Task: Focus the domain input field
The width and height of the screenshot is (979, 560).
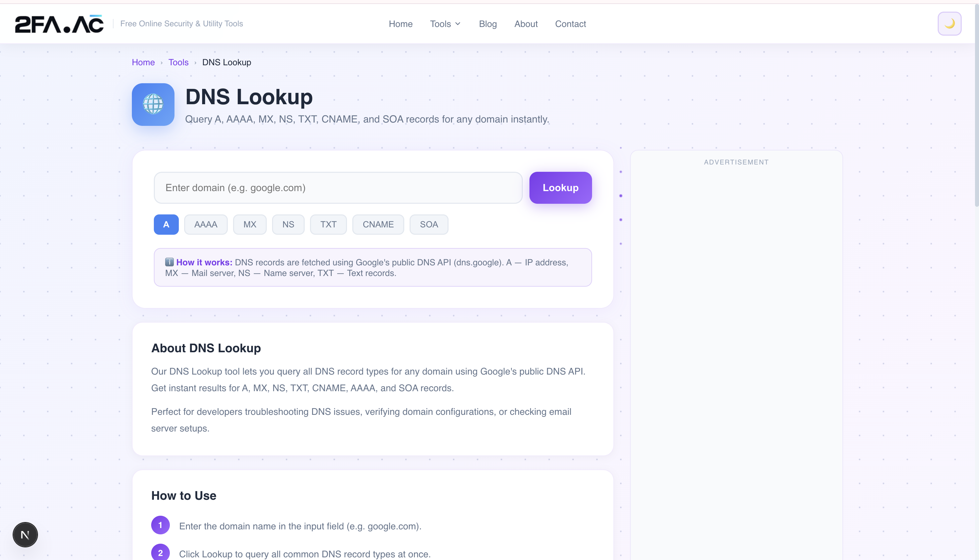Action: coord(338,188)
